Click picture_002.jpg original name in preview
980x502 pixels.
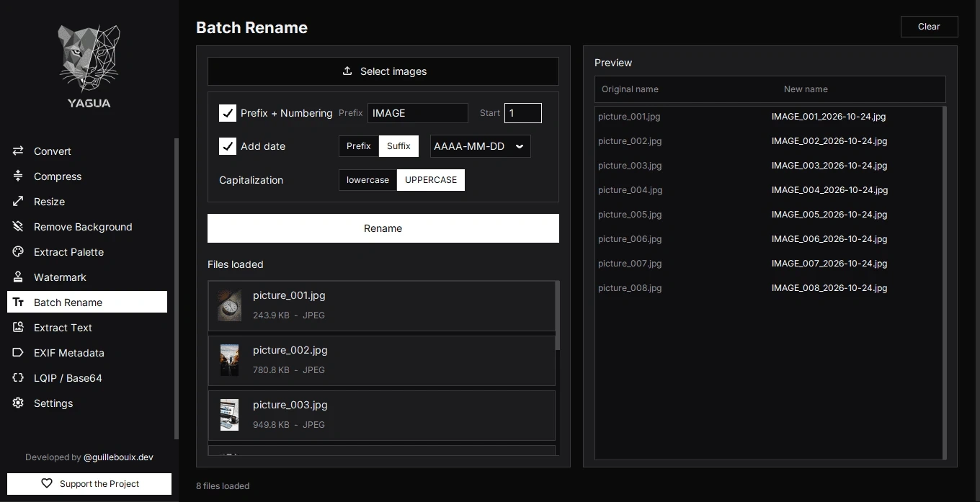pos(630,141)
